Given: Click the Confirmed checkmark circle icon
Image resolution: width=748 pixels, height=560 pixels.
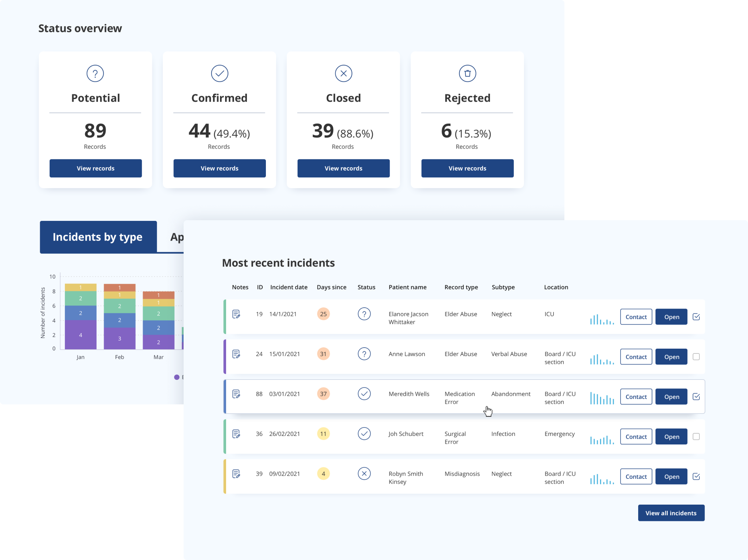Looking at the screenshot, I should coord(219,73).
